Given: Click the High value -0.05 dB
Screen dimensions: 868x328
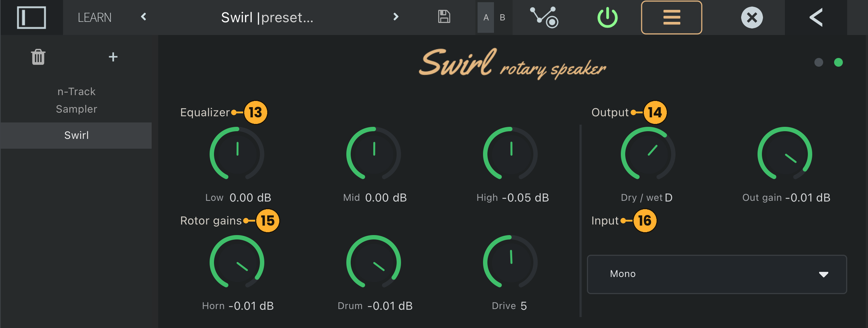Looking at the screenshot, I should pyautogui.click(x=525, y=198).
